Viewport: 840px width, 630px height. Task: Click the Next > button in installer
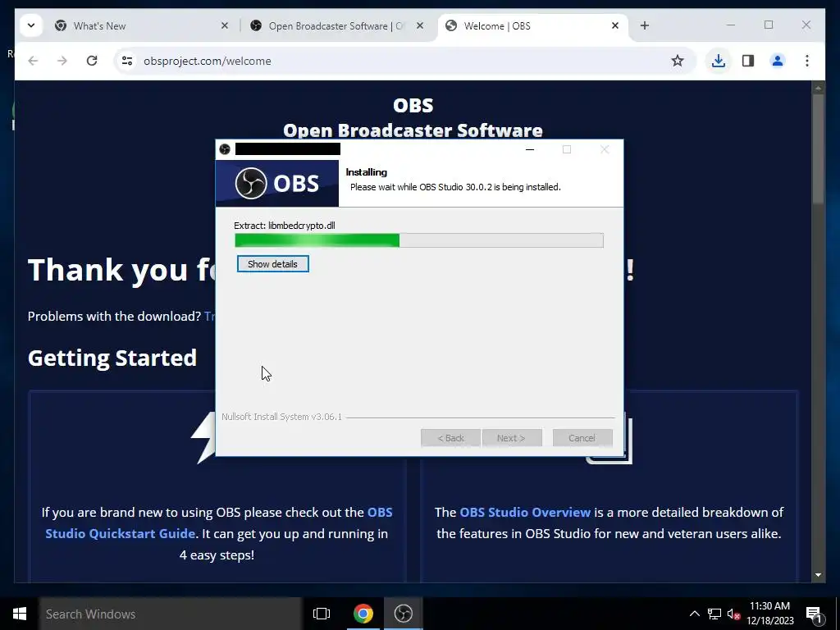512,438
